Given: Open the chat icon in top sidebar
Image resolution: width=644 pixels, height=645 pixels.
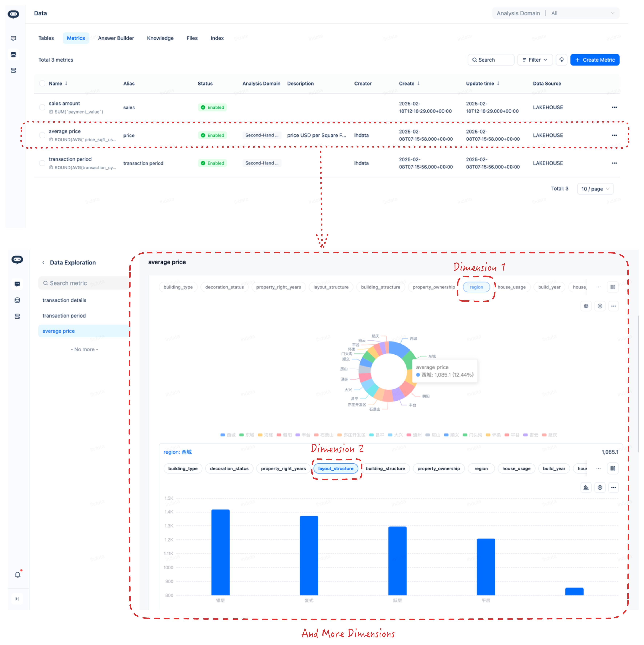Looking at the screenshot, I should tap(13, 38).
